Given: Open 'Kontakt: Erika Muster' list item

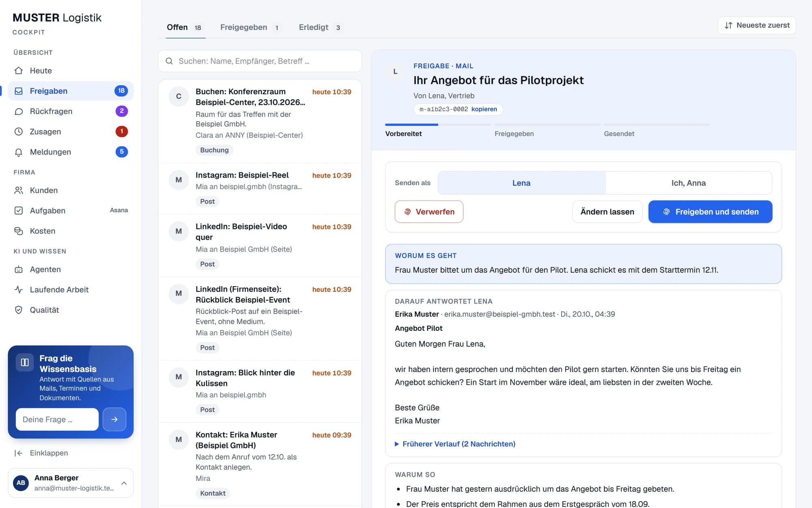Looking at the screenshot, I should tap(260, 465).
